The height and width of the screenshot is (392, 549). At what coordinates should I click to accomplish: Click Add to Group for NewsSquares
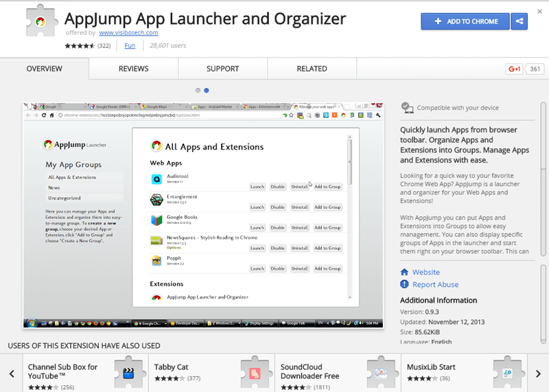327,248
